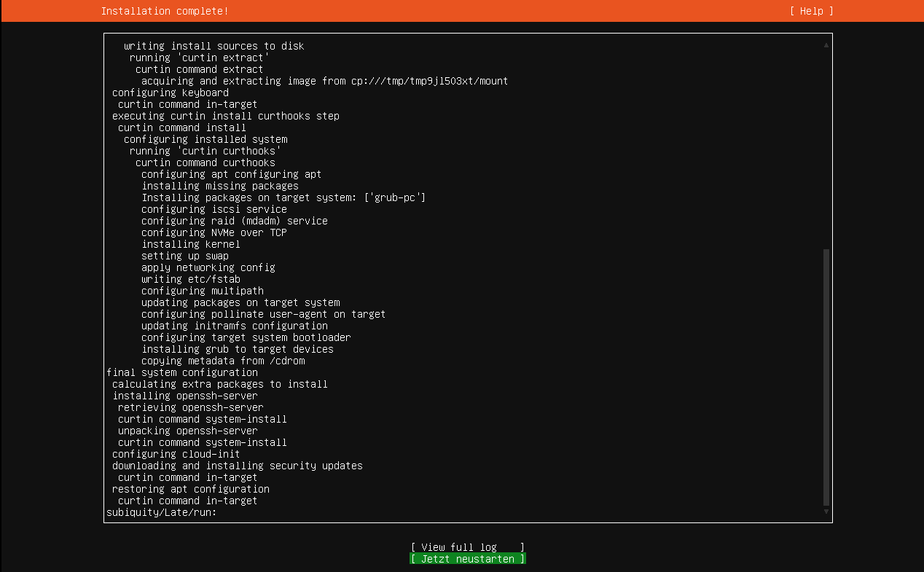The image size is (924, 572).
Task: Select 'final system configuration' log line
Action: point(182,372)
